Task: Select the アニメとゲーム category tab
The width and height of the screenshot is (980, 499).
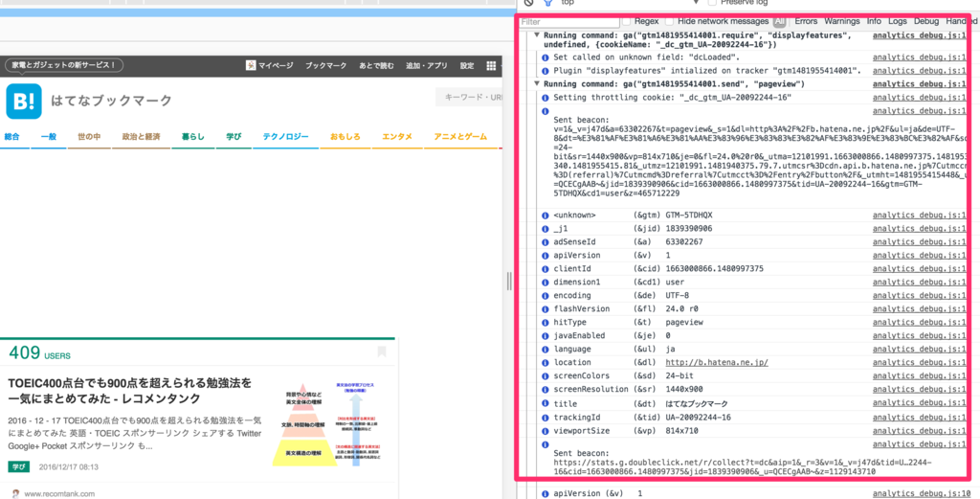Action: (x=460, y=136)
